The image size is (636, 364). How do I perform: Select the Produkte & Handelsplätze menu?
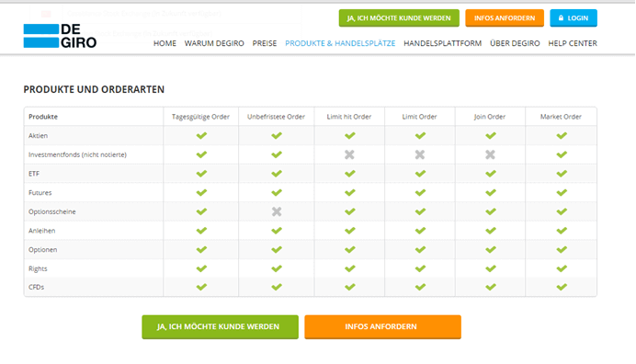pos(340,43)
